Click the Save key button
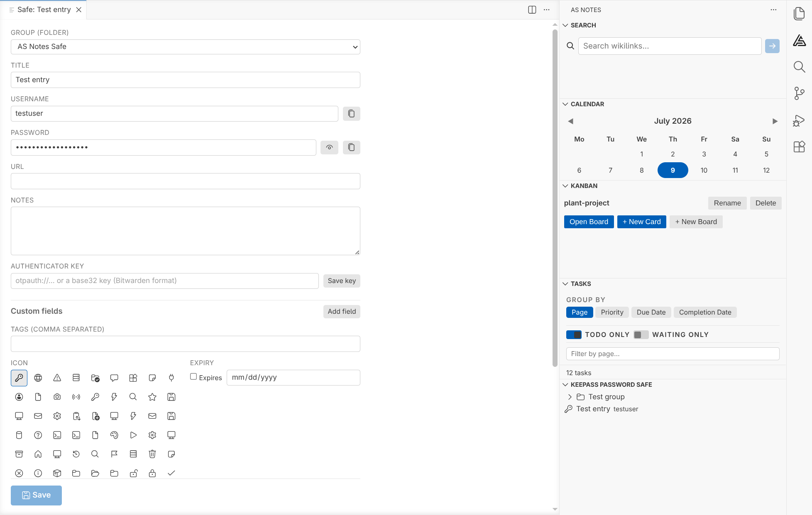Image resolution: width=812 pixels, height=515 pixels. tap(342, 281)
